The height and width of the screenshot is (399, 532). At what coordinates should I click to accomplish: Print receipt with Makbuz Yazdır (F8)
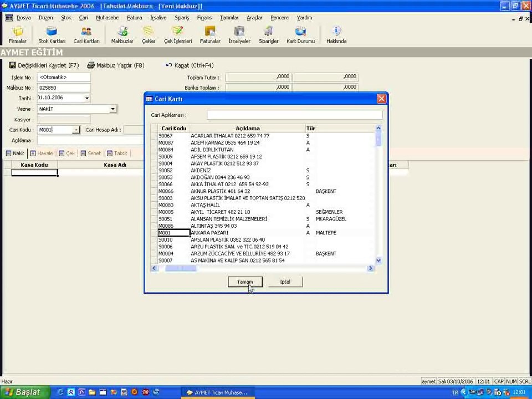click(116, 65)
